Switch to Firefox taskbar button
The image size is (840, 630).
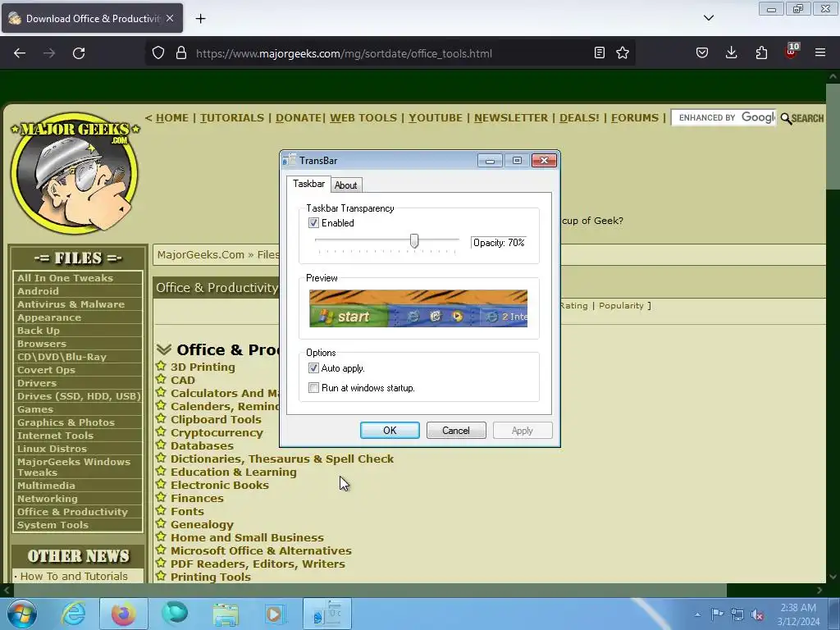tap(123, 614)
